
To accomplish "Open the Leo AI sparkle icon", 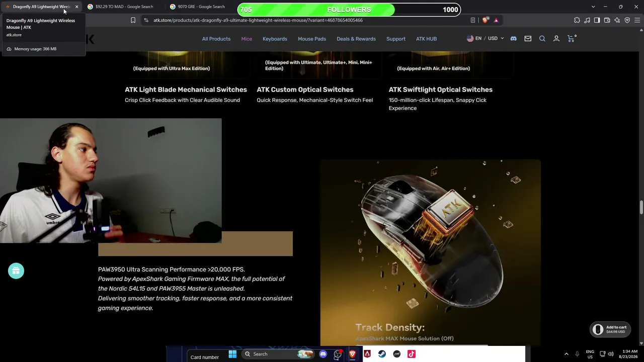I will [x=617, y=20].
